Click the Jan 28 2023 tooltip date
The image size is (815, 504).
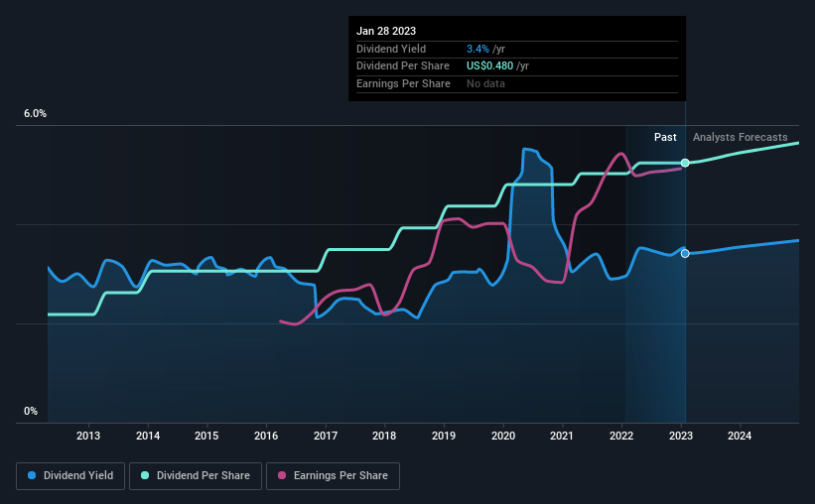(386, 31)
